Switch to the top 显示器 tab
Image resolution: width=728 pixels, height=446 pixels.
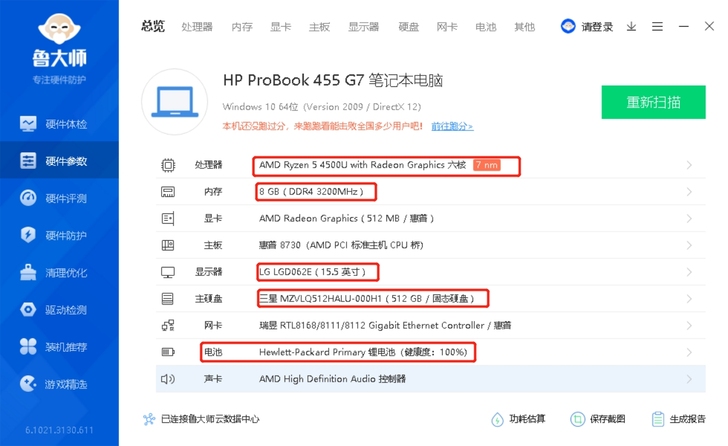pyautogui.click(x=364, y=27)
